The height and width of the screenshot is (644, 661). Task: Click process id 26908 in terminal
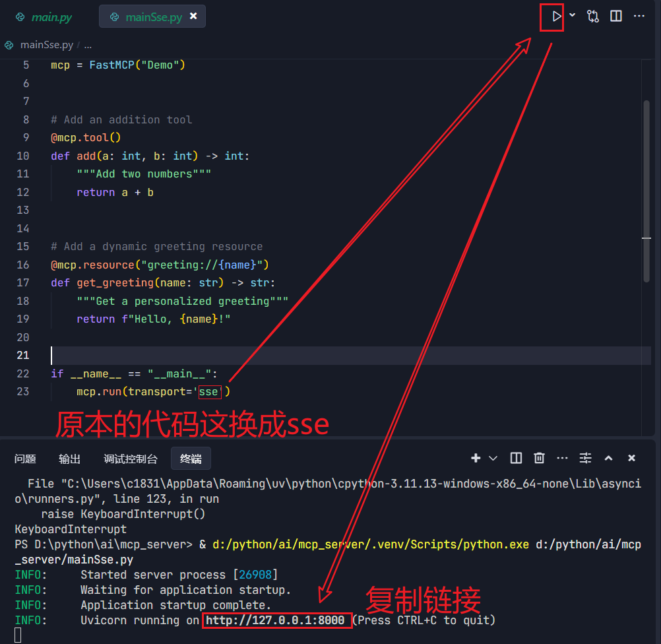(255, 575)
